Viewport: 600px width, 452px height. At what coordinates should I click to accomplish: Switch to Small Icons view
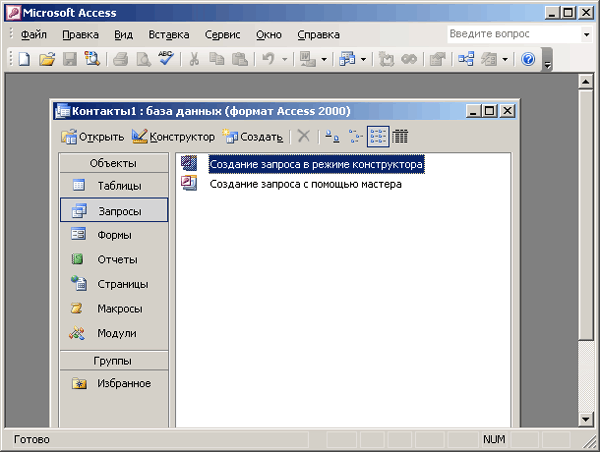click(x=355, y=136)
